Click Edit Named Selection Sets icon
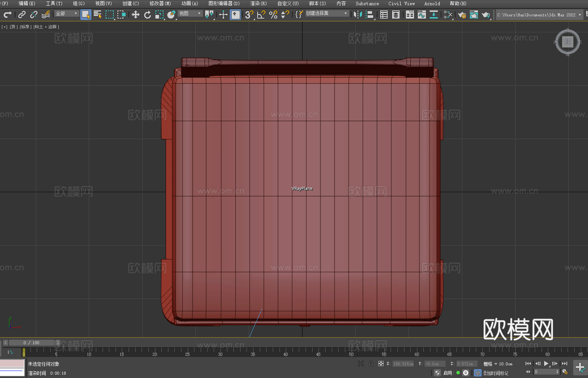 coord(299,15)
